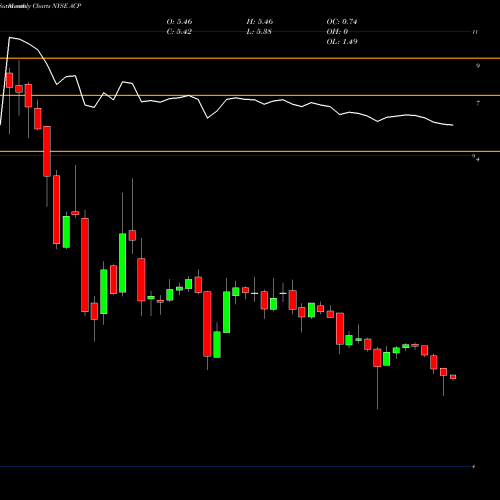500x500 pixels.
Task: Click the 'OC: 0.74' value
Action: tap(342, 22)
